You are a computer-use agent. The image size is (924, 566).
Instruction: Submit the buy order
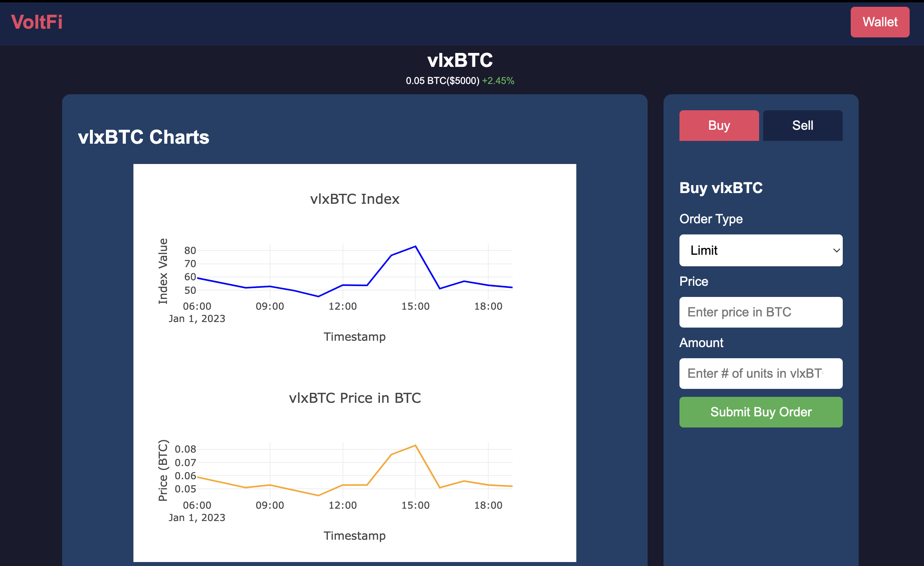click(761, 412)
